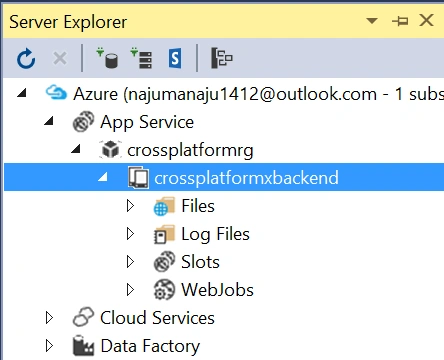Expand the WebJobs node
This screenshot has width=444, height=360.
(x=130, y=290)
